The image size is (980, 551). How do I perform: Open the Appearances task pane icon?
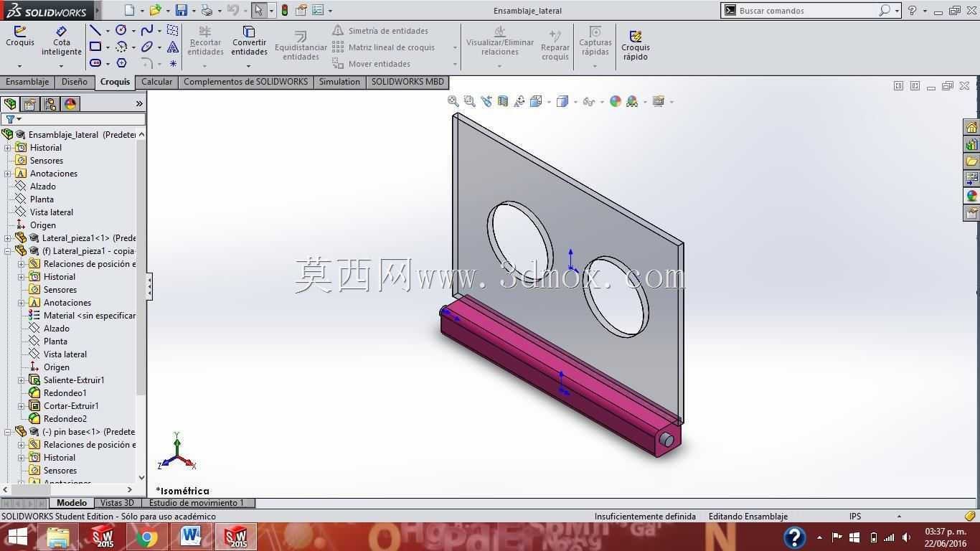tap(971, 196)
